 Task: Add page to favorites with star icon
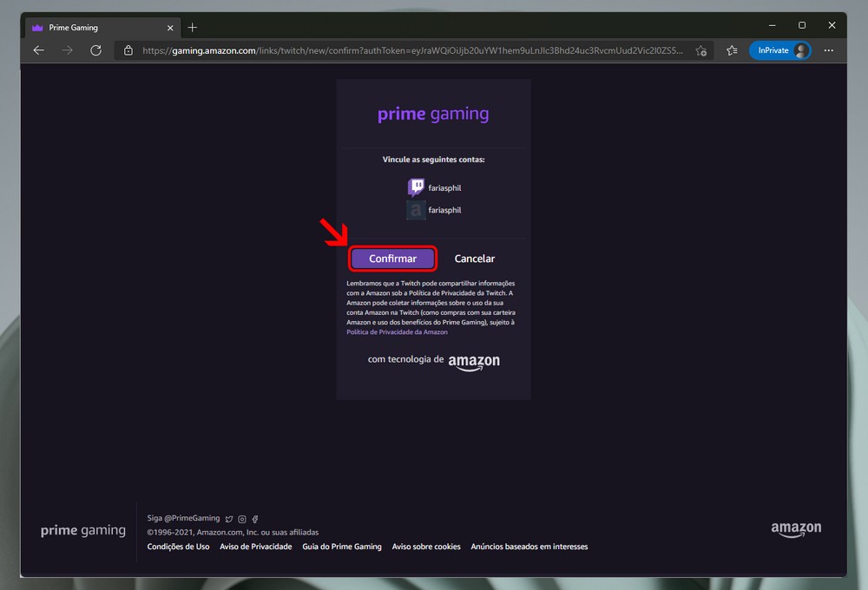701,50
